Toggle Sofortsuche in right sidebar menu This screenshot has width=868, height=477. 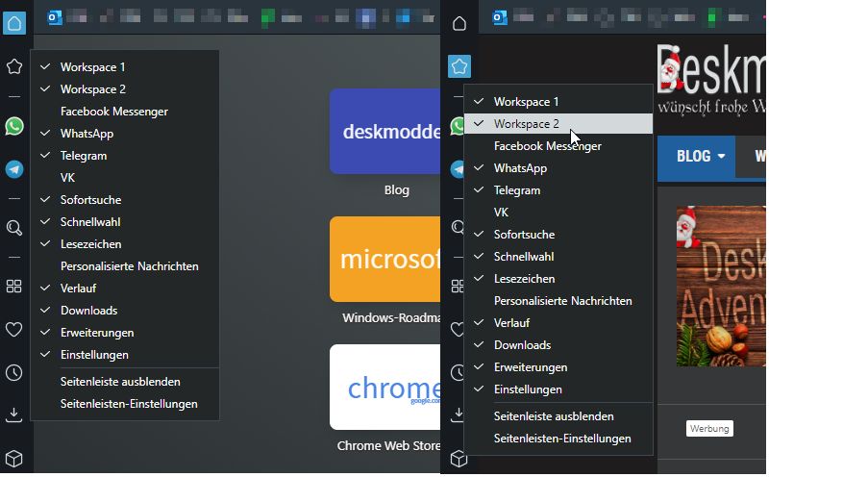(x=558, y=235)
